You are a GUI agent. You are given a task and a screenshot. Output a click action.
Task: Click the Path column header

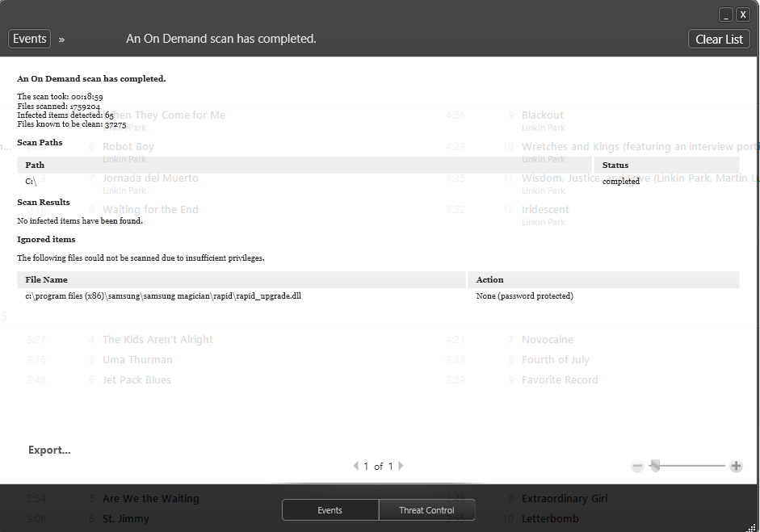[x=35, y=165]
